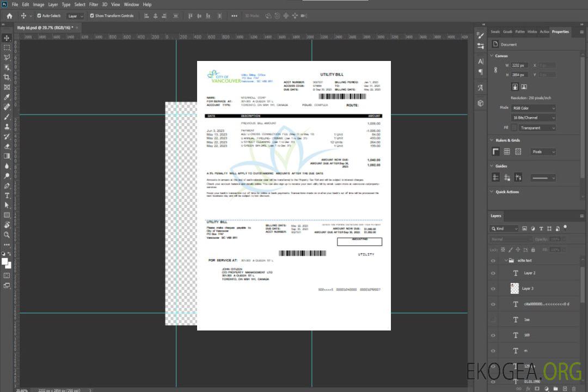Viewport: 588px width, 392px height.
Task: Click the Home button in options bar
Action: pyautogui.click(x=9, y=16)
